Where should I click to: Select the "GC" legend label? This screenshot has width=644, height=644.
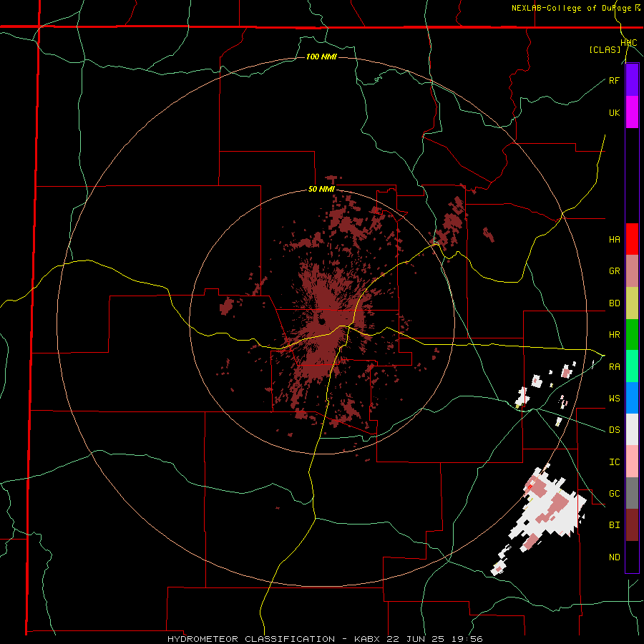pos(614,493)
